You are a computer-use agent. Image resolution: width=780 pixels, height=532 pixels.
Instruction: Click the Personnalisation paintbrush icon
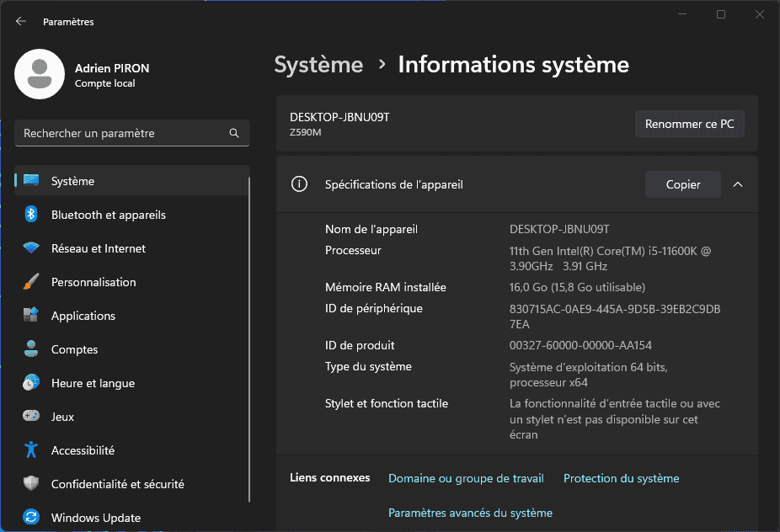tap(31, 281)
